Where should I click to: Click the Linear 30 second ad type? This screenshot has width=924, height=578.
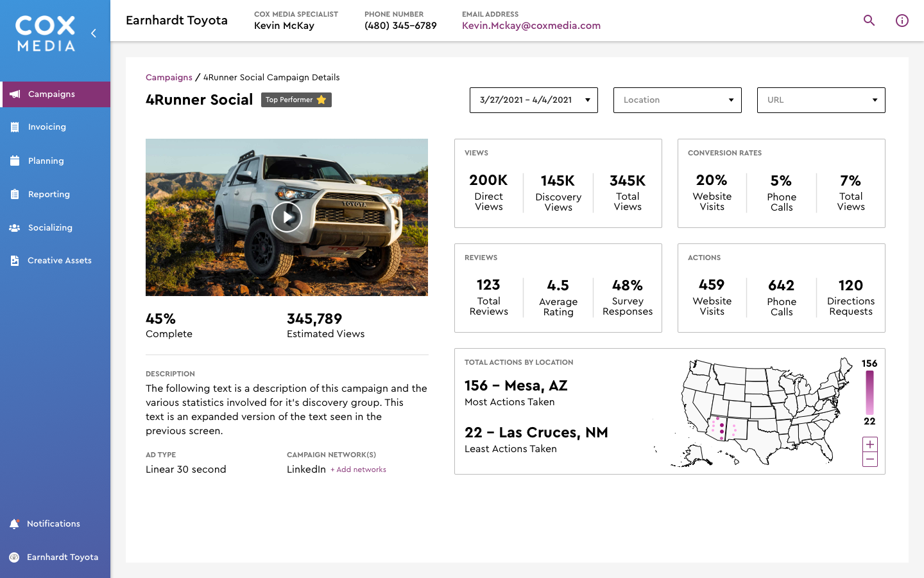[186, 469]
